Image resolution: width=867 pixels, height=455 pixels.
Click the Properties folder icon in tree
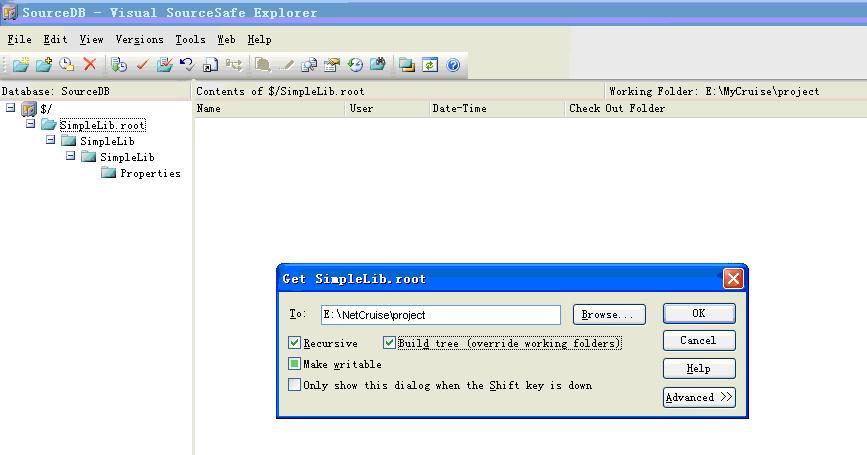point(108,173)
